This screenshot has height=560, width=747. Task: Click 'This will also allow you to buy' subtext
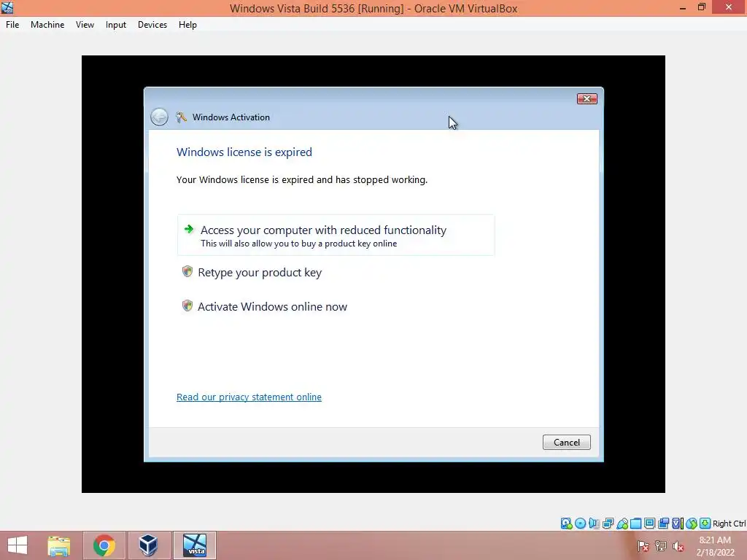tap(298, 244)
